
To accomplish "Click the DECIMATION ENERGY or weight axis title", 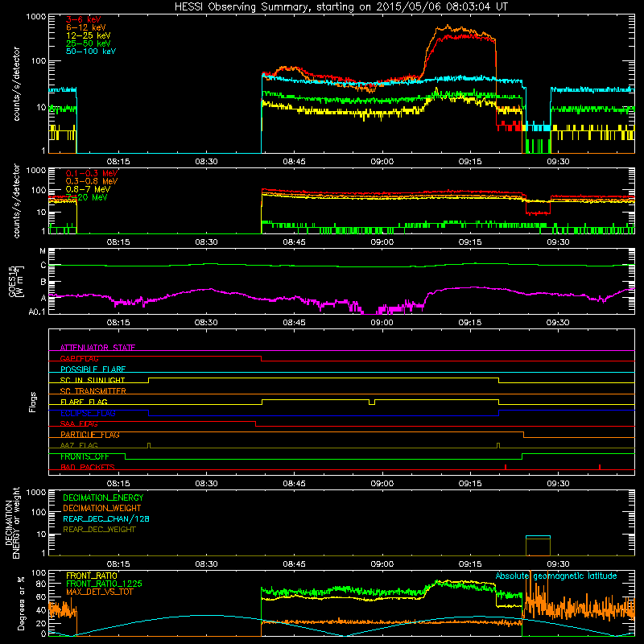I will click(12, 522).
